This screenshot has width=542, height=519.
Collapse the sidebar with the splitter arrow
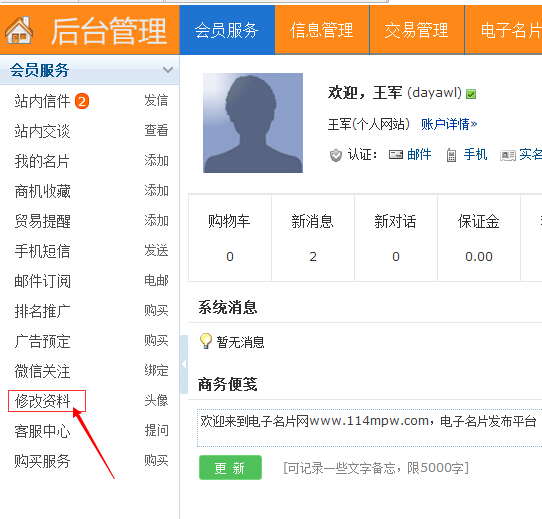(x=184, y=364)
